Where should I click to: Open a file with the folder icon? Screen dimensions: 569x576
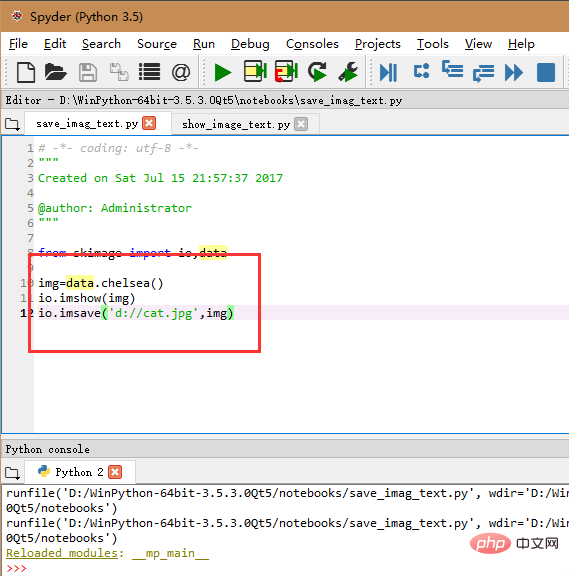point(55,72)
